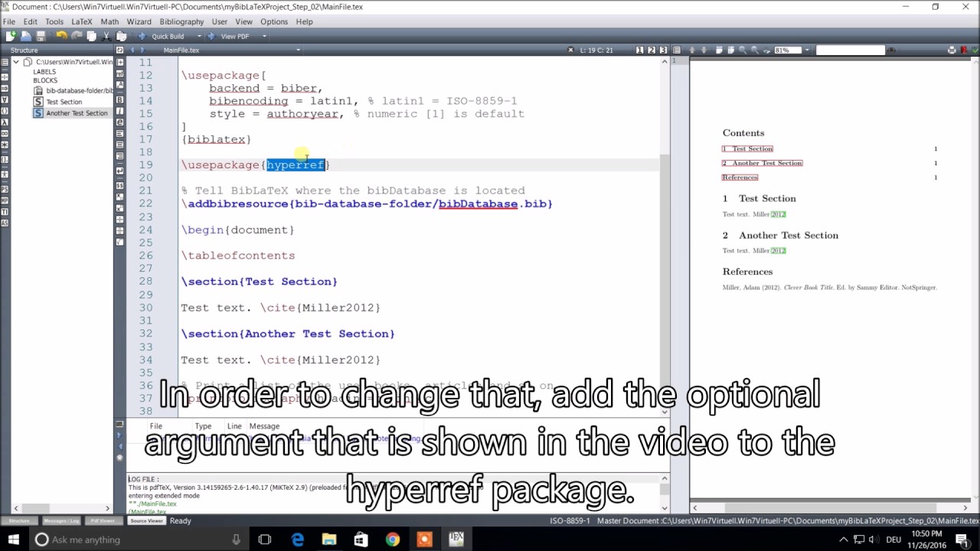Open the MainFile.tex document selector dropdown

(x=298, y=50)
